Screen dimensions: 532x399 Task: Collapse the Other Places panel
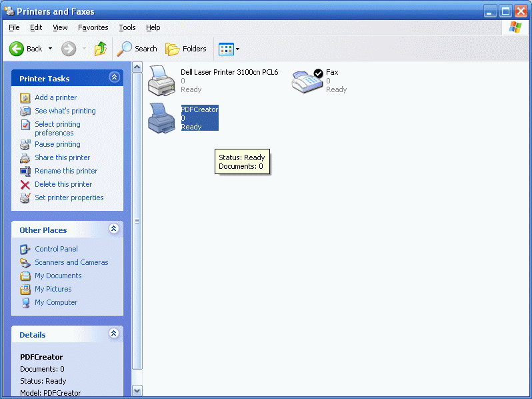tap(114, 229)
